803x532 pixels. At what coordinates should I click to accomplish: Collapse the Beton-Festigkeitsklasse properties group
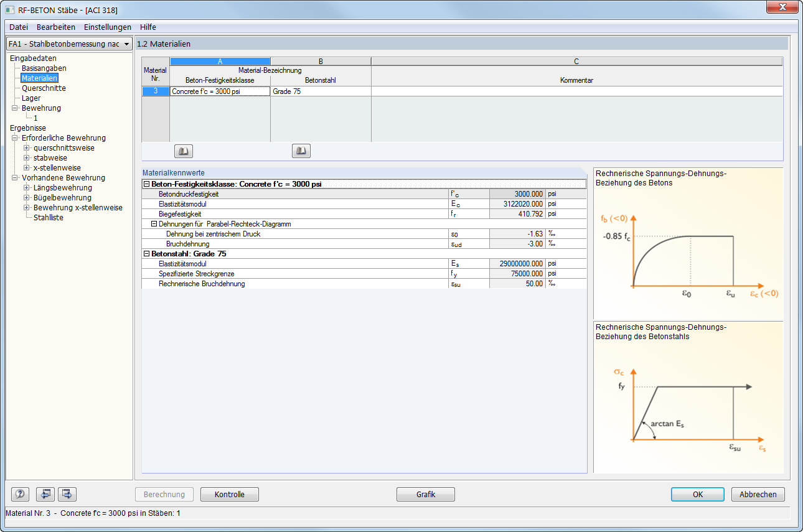[147, 184]
